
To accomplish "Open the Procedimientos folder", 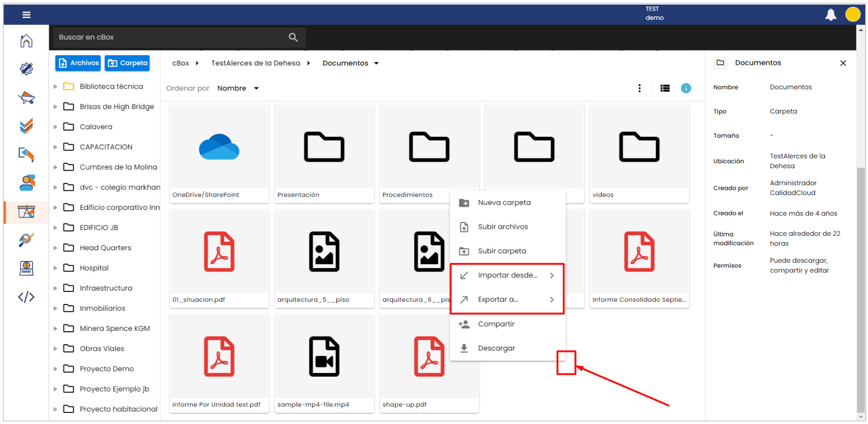I will (429, 153).
